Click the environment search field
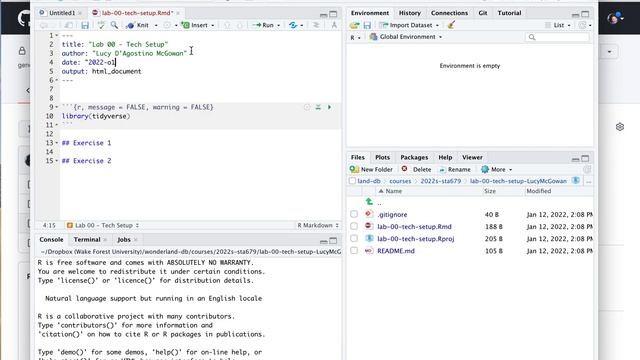This screenshot has height=360, width=640. click(x=558, y=38)
